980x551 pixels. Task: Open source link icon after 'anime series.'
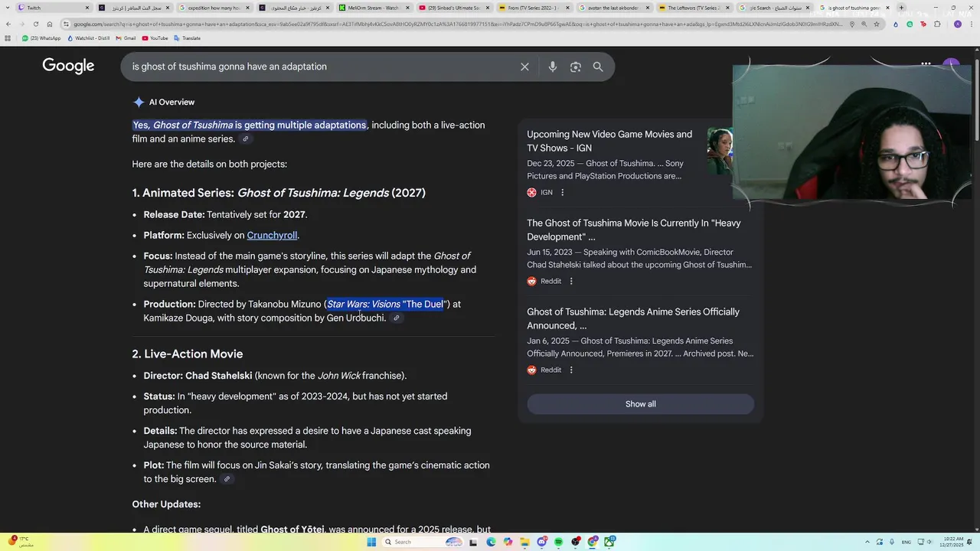point(245,139)
